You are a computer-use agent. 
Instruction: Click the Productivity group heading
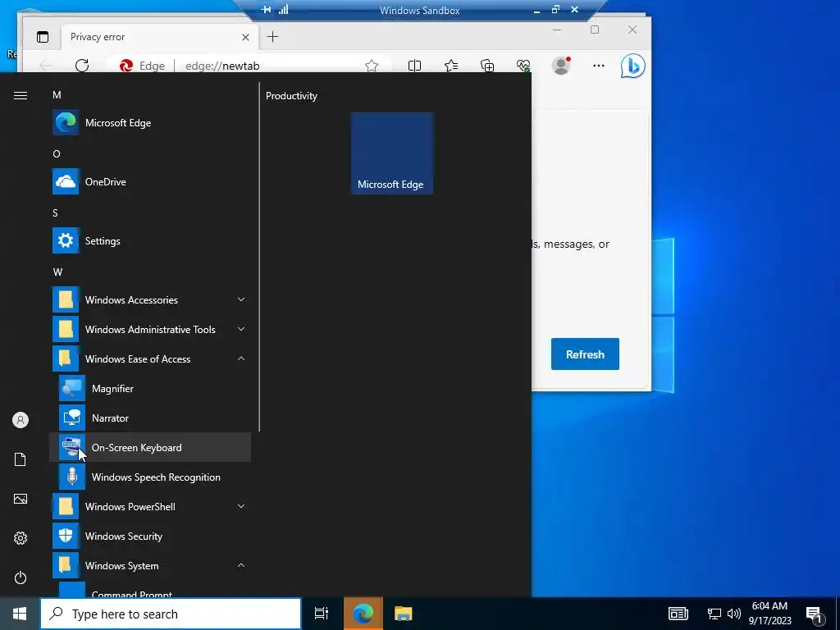pos(291,96)
